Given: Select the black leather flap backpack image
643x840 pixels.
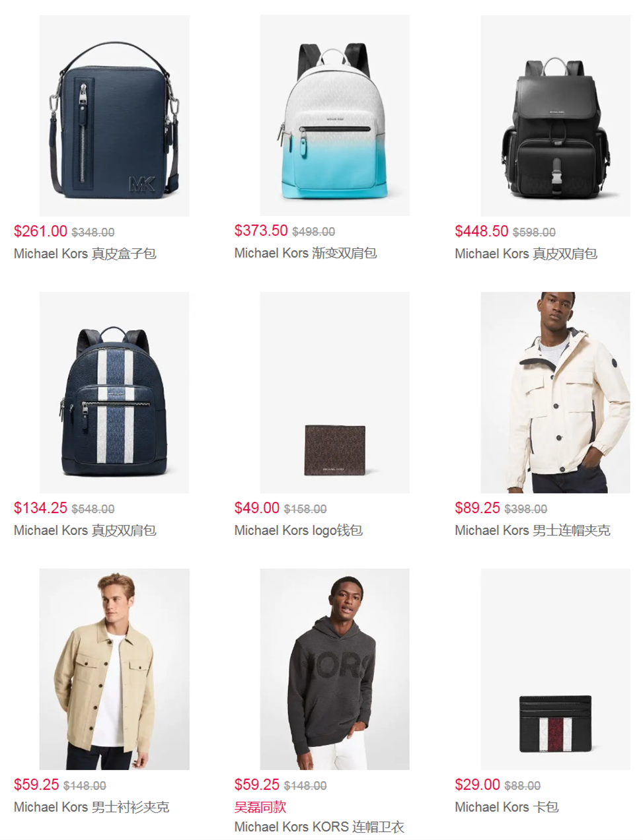Looking at the screenshot, I should point(555,116).
